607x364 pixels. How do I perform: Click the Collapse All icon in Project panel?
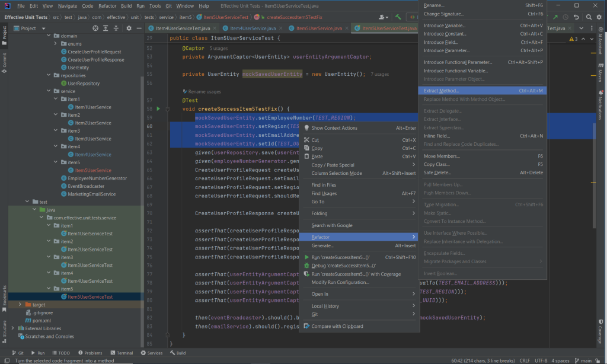click(x=117, y=28)
